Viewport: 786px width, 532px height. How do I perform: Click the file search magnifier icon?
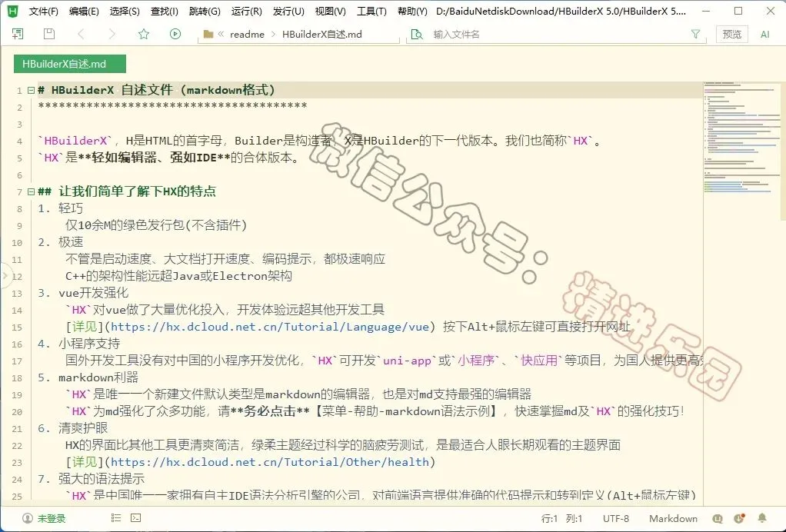(x=417, y=34)
